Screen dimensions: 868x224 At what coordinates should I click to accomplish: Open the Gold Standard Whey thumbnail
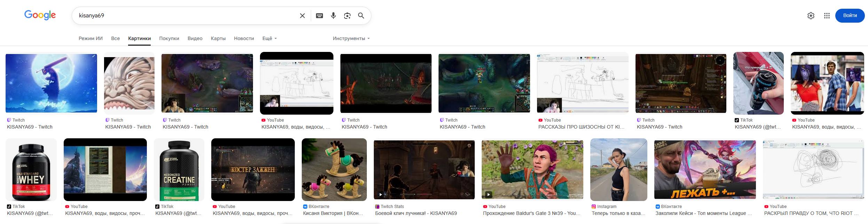click(x=31, y=170)
